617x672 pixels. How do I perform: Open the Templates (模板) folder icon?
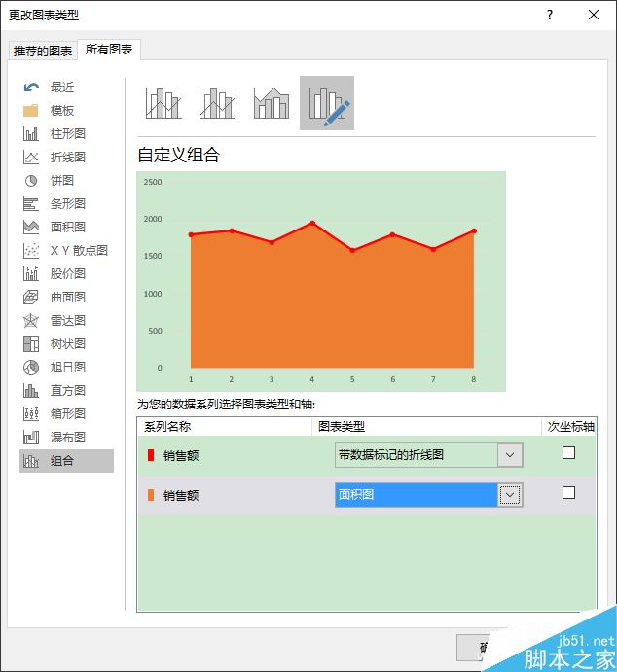(x=31, y=111)
